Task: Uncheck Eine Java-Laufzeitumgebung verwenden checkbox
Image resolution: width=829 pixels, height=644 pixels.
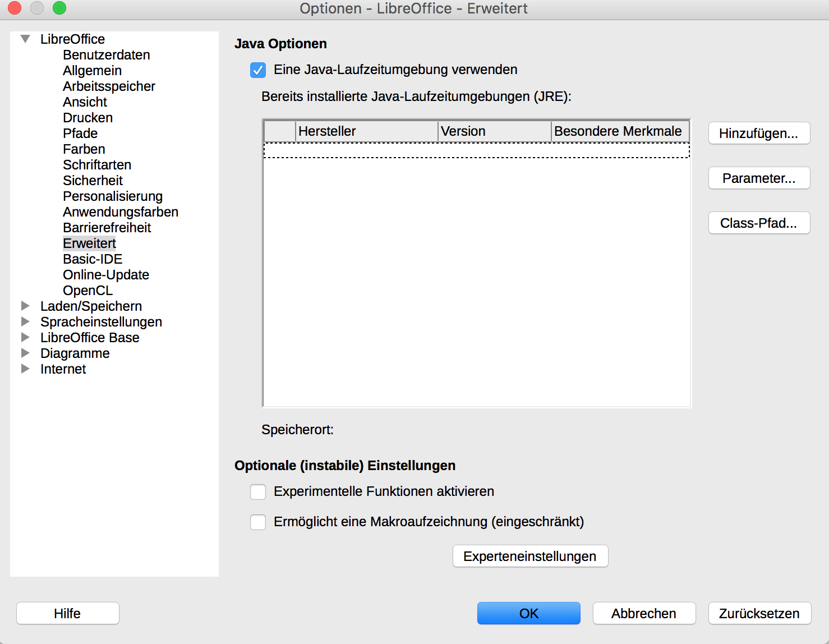Action: (258, 70)
